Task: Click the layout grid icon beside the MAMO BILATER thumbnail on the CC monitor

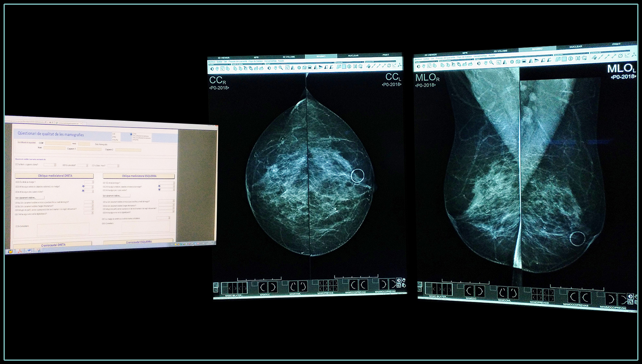Action: tap(216, 285)
